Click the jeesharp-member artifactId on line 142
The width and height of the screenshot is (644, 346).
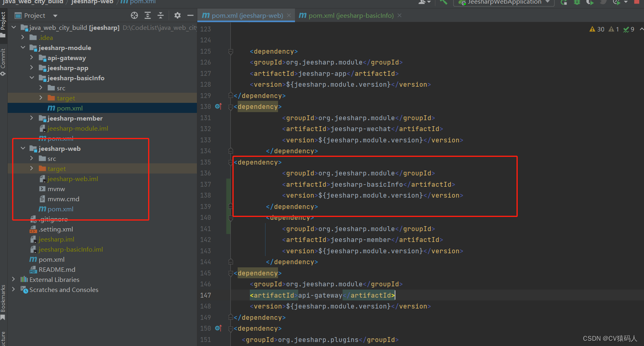click(360, 240)
